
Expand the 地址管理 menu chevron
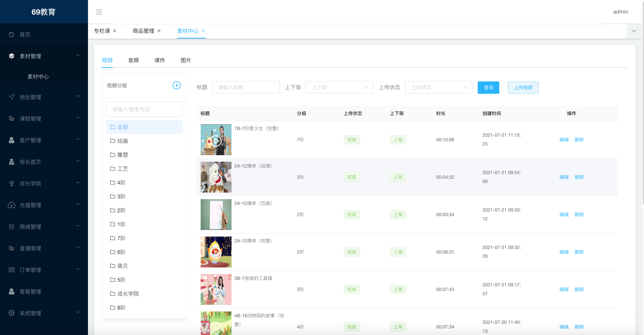point(78,96)
